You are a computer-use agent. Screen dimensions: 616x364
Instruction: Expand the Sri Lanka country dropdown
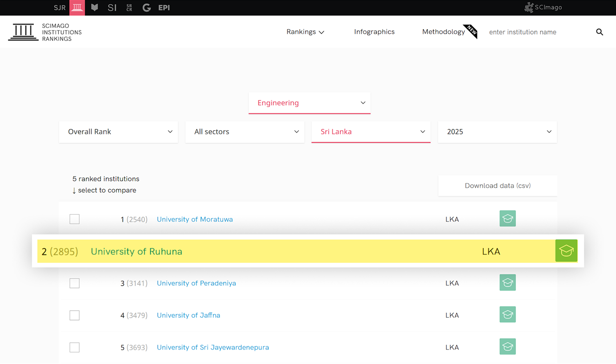(x=371, y=132)
